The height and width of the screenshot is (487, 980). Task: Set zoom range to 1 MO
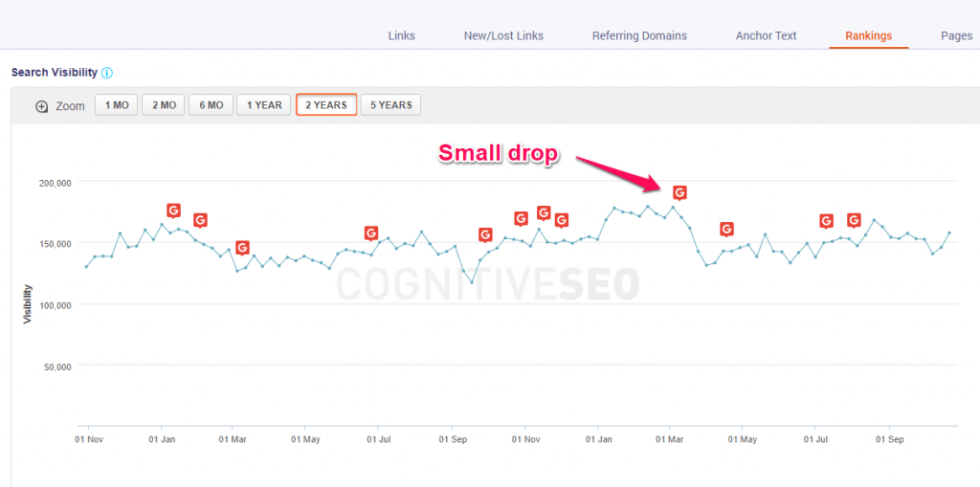coord(117,105)
